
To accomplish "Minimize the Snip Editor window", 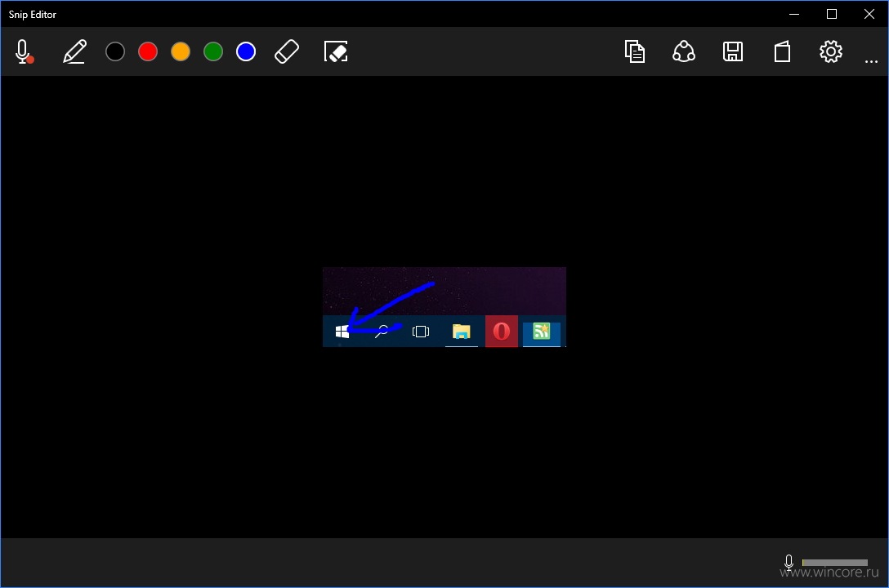I will (794, 14).
